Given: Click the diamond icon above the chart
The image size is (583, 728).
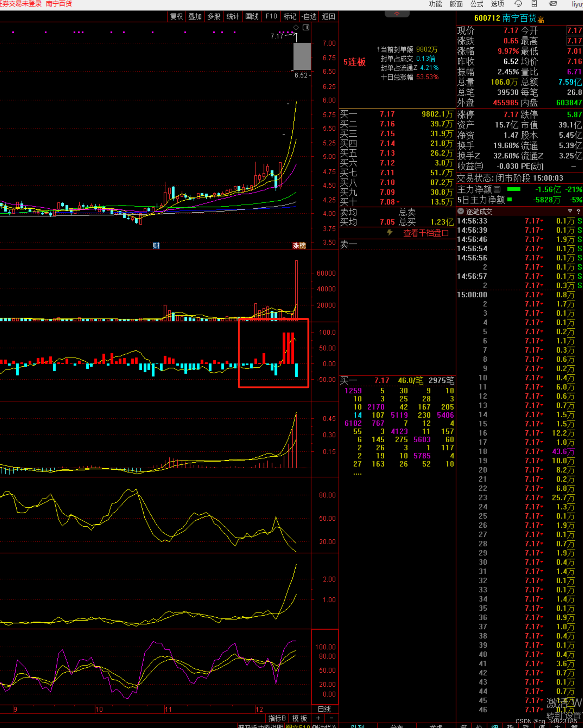Looking at the screenshot, I should 296,27.
